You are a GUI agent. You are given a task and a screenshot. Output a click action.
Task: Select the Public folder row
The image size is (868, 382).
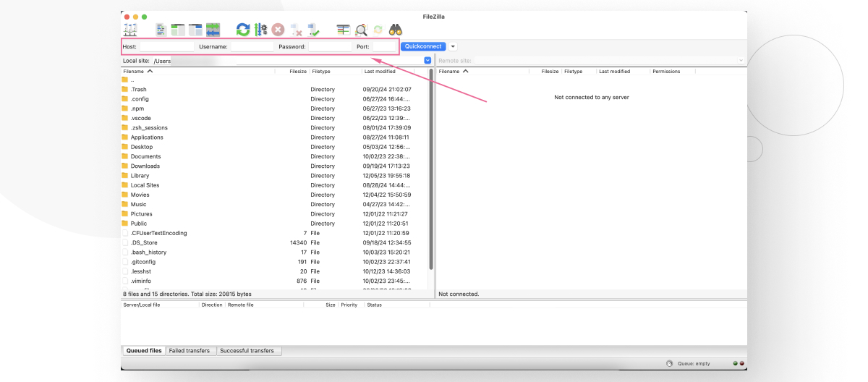(x=275, y=224)
